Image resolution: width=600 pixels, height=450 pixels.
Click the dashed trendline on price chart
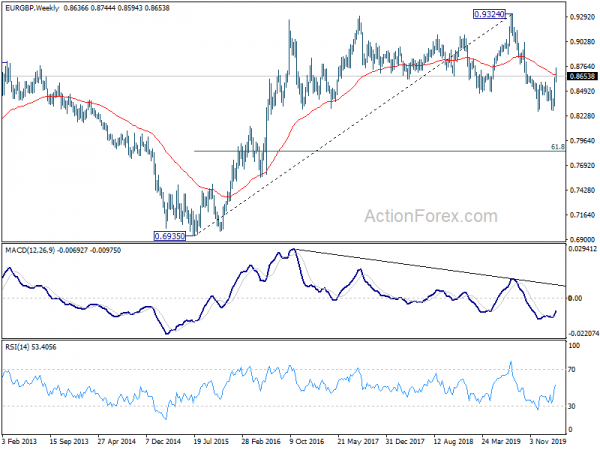pos(354,125)
